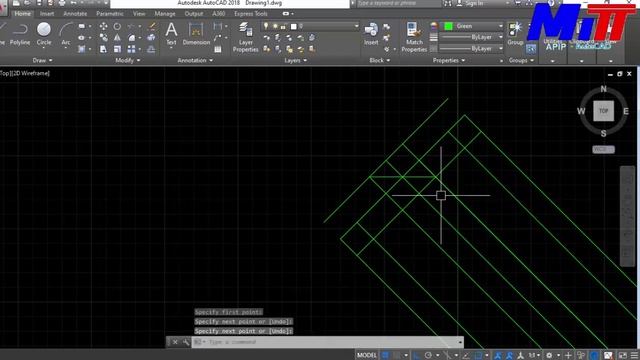Open command line customize wrench
Viewport: 640px width, 360px height.
[186, 342]
